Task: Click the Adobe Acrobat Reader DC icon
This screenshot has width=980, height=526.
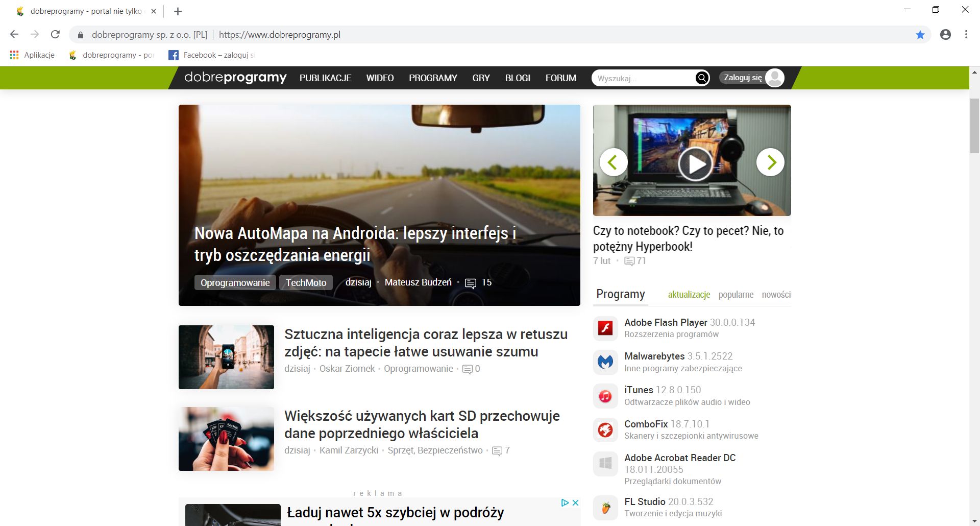Action: point(605,464)
